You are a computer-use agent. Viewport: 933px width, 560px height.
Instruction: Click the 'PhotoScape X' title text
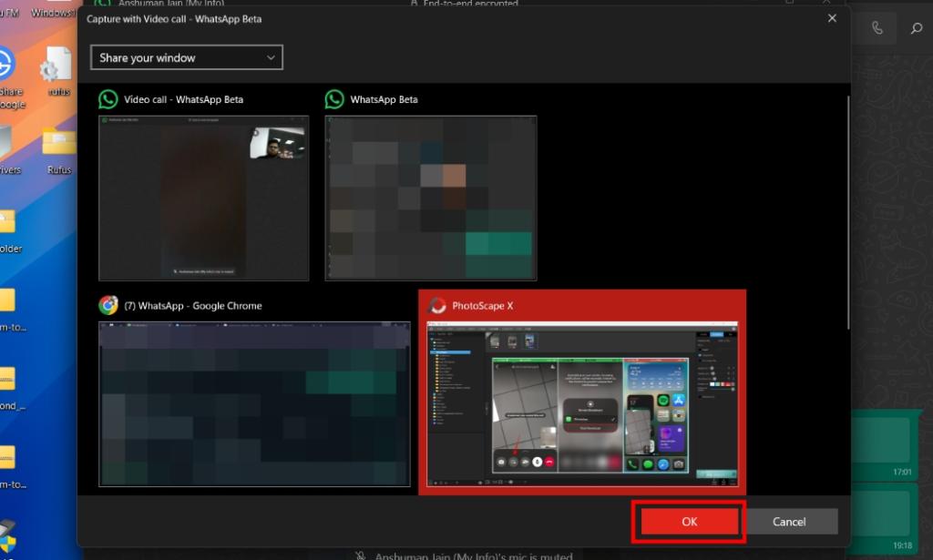[x=483, y=306]
